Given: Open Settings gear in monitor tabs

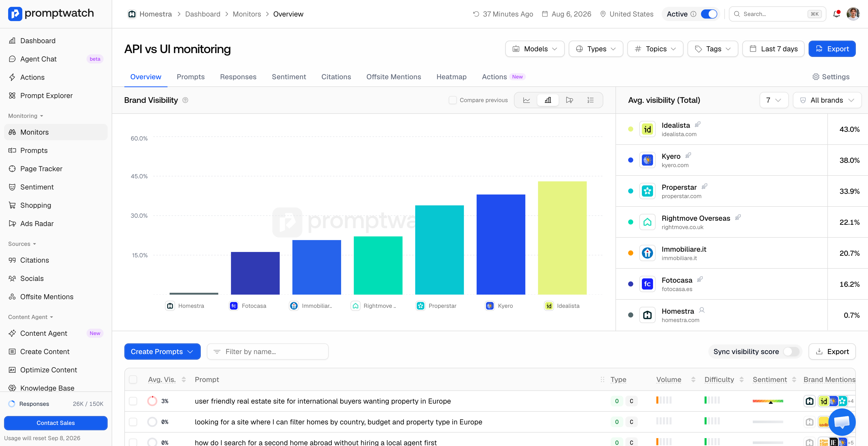Looking at the screenshot, I should [831, 77].
